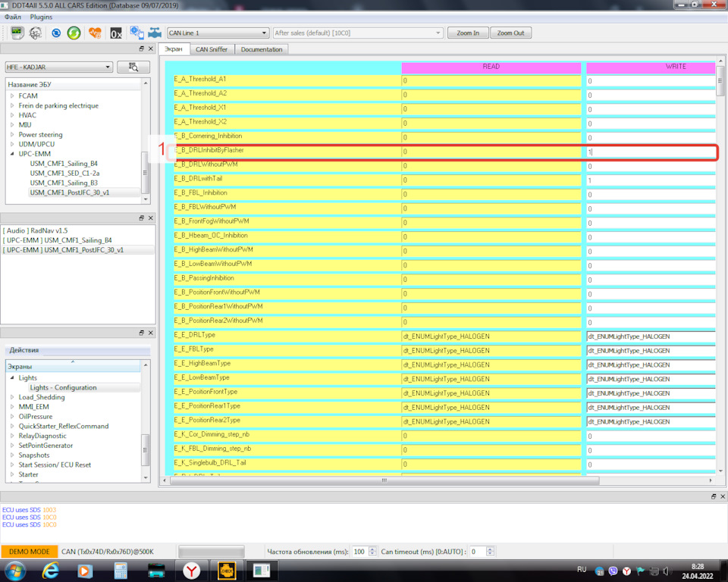
Task: Expand the HVAC tree node
Action: coord(12,115)
